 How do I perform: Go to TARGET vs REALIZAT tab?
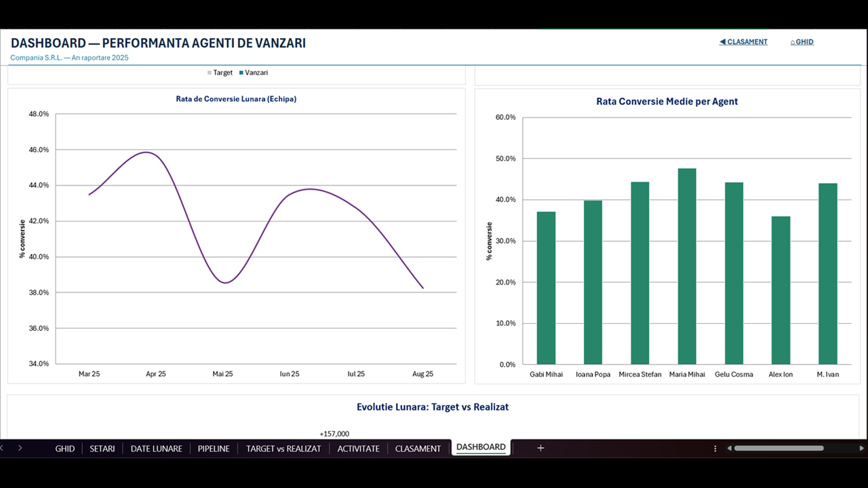tap(283, 449)
